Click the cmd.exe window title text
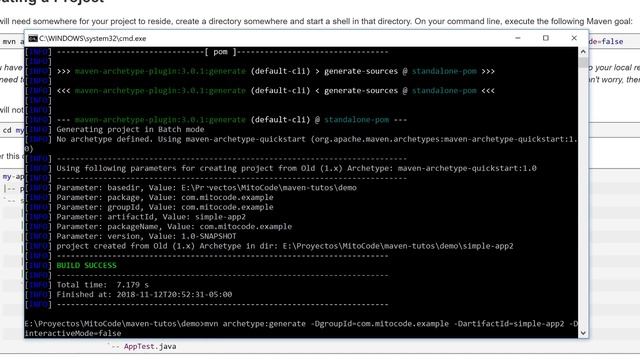 click(x=93, y=38)
